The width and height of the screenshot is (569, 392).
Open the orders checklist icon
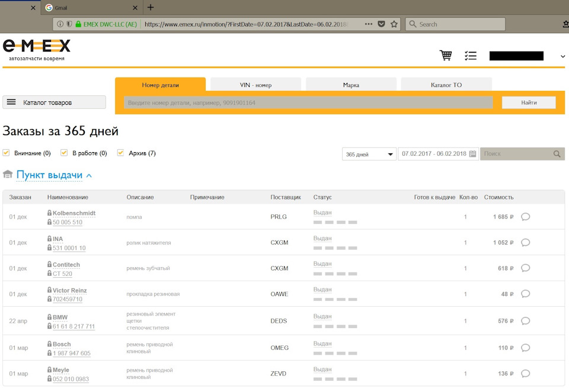tap(471, 56)
